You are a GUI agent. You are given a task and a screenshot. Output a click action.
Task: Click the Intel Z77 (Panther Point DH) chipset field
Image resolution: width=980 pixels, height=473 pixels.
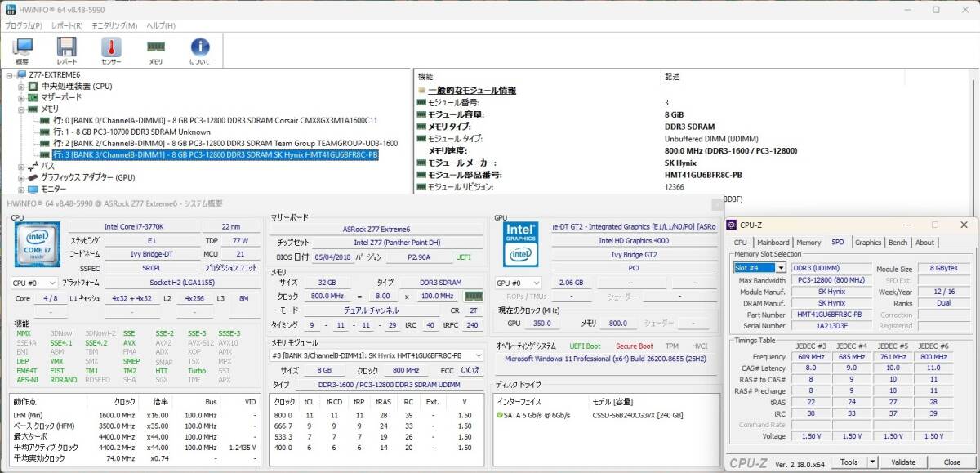tap(397, 243)
